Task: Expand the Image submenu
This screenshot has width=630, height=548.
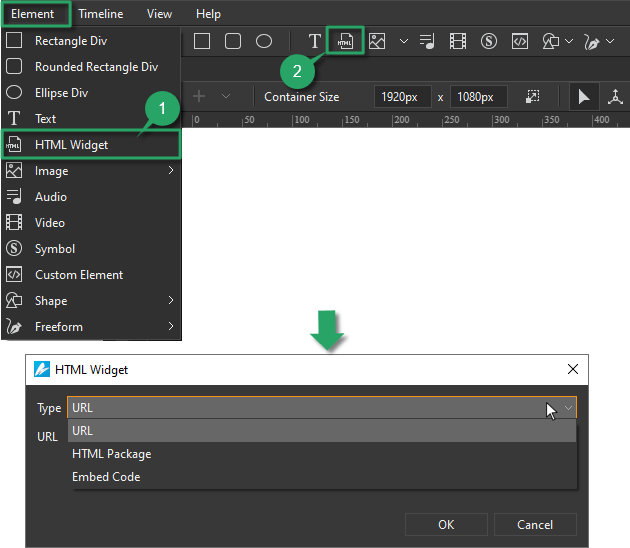Action: click(x=92, y=171)
